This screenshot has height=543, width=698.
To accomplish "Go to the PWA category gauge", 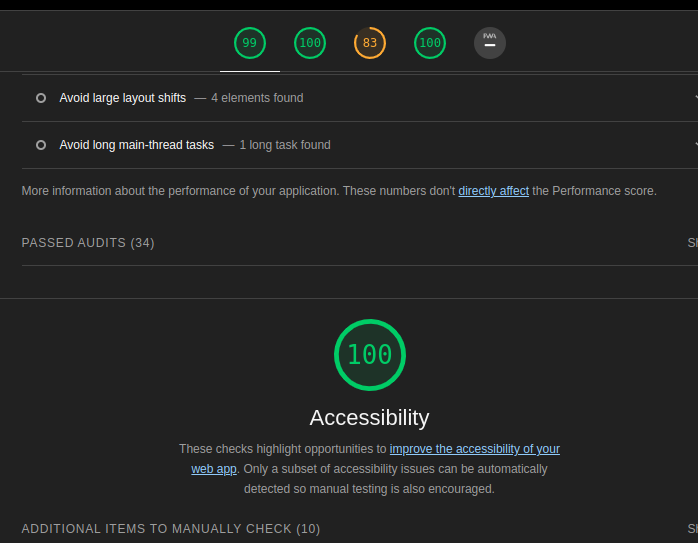I will coord(490,43).
